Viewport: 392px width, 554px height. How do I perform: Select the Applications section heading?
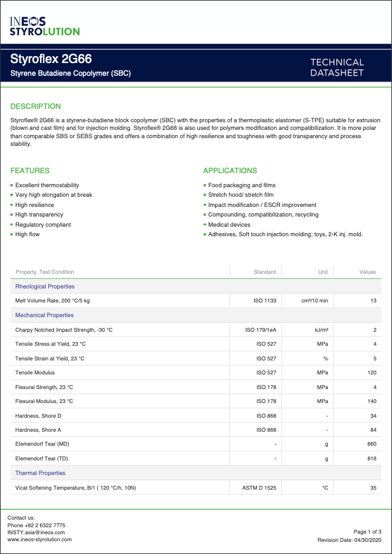click(230, 171)
